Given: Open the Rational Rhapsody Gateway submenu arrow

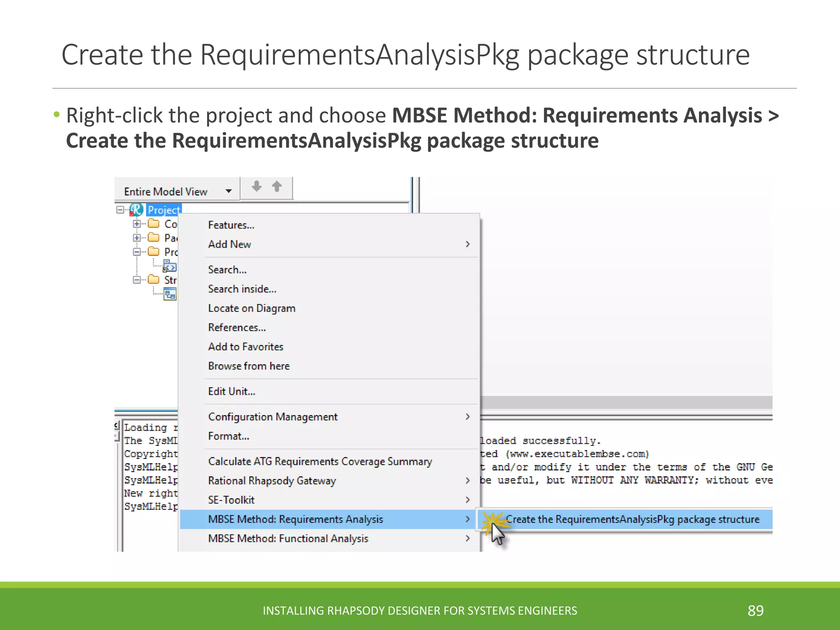Looking at the screenshot, I should (468, 480).
